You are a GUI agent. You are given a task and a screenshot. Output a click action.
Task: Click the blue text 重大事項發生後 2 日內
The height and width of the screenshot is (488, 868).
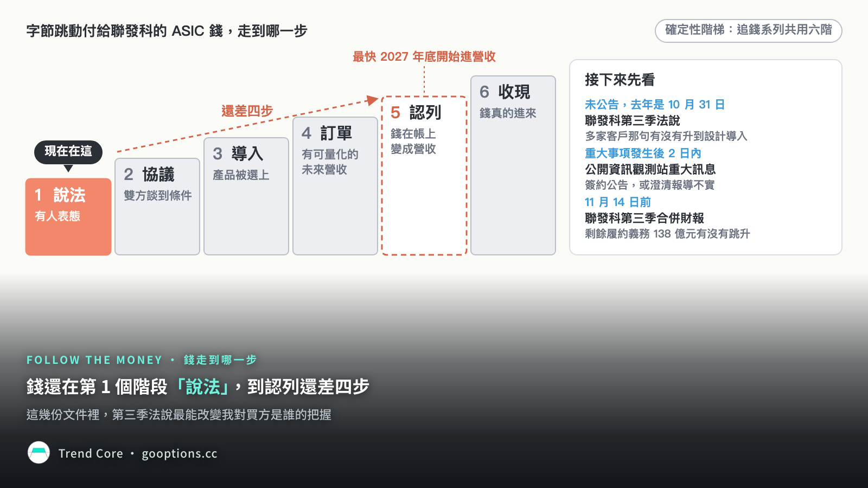(643, 153)
